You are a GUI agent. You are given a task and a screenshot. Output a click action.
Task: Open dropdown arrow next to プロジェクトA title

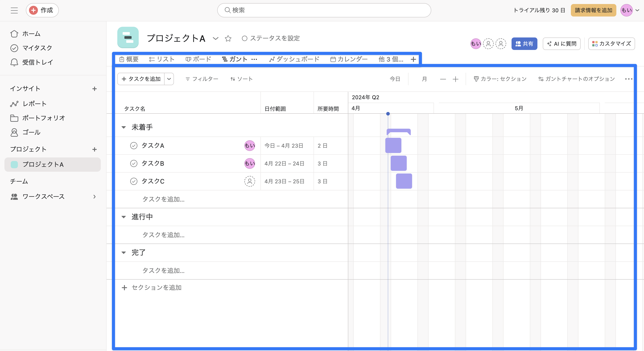pyautogui.click(x=215, y=39)
